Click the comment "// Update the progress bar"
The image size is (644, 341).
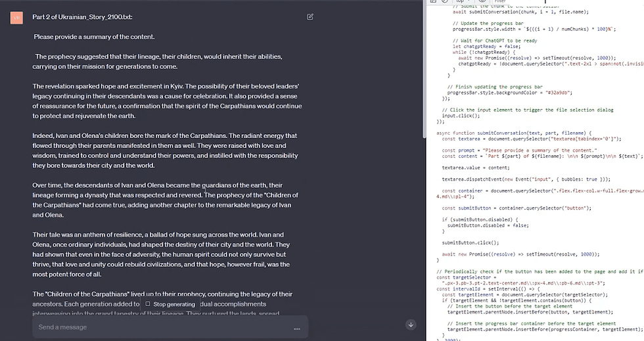pyautogui.click(x=488, y=24)
